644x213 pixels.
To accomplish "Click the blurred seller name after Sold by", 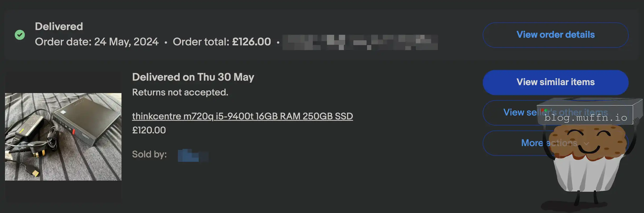I will point(193,155).
